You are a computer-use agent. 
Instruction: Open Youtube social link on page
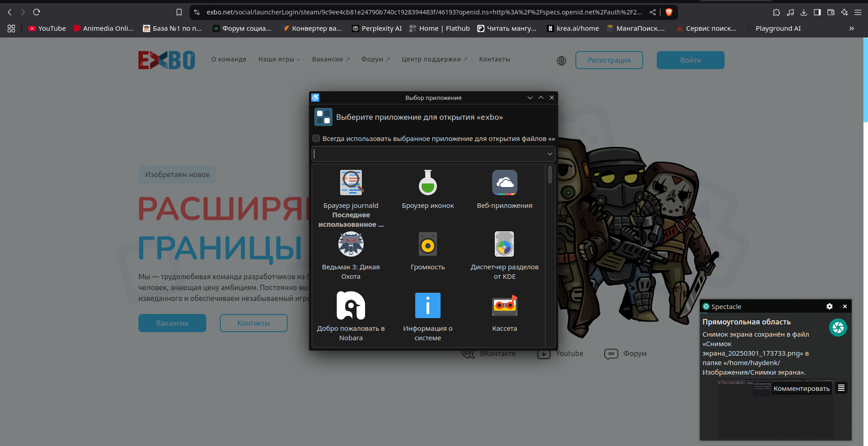coord(560,353)
